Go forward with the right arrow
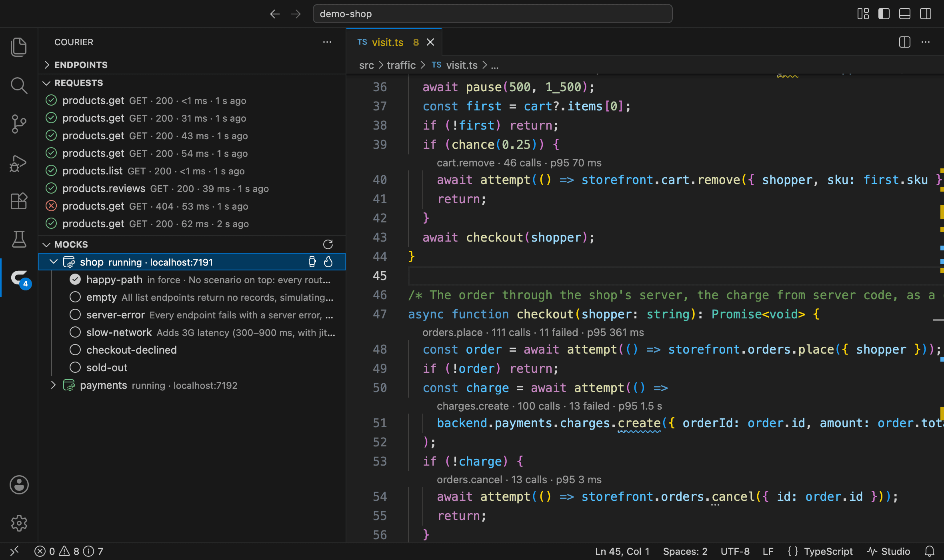944x560 pixels. click(x=296, y=14)
